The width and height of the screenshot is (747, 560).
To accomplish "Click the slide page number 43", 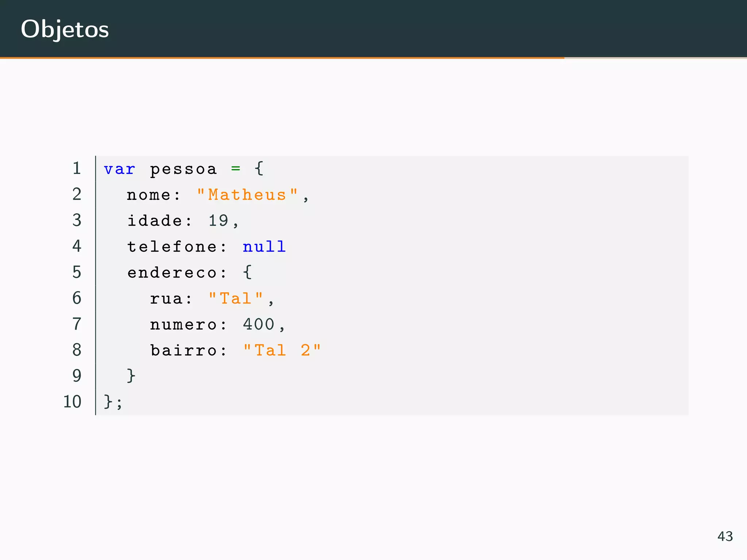I will tap(725, 536).
